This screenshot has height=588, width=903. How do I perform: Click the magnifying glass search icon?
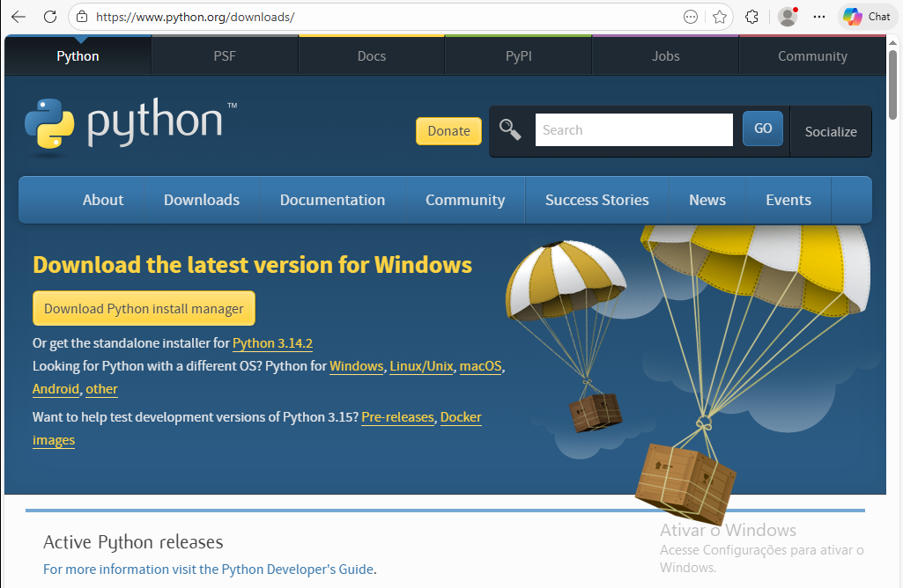click(509, 129)
